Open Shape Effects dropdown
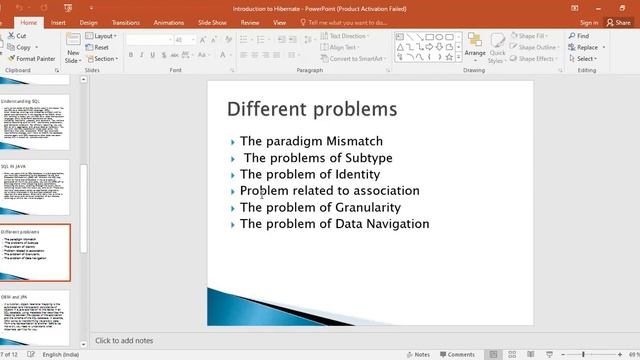The image size is (640, 360). coord(533,59)
